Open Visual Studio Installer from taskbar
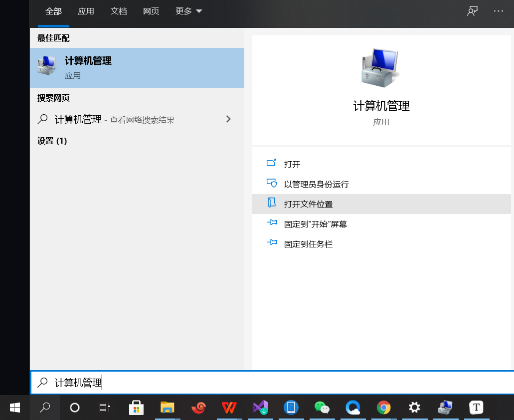 260,408
